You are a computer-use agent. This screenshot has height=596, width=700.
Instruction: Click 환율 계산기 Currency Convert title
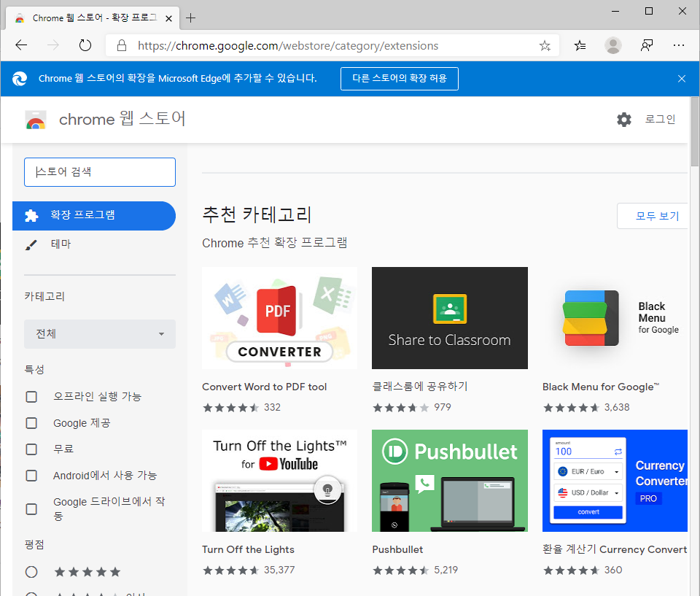[615, 549]
